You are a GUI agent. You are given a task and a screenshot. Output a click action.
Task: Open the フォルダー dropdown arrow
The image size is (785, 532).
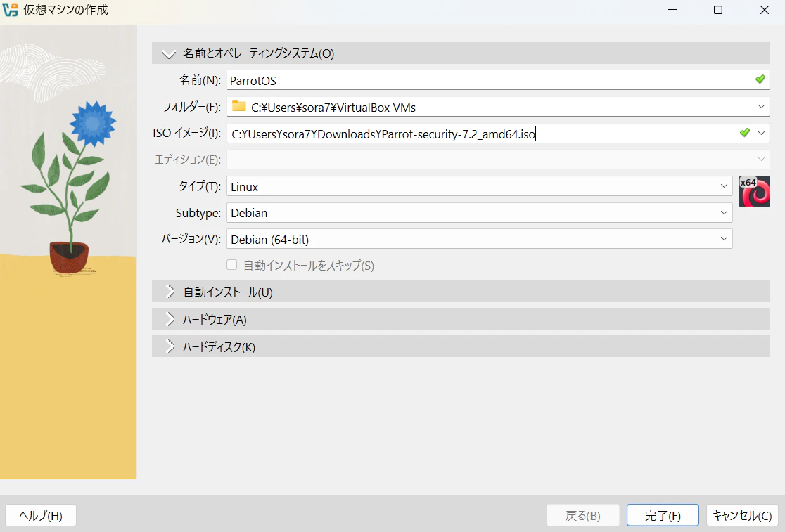(761, 107)
